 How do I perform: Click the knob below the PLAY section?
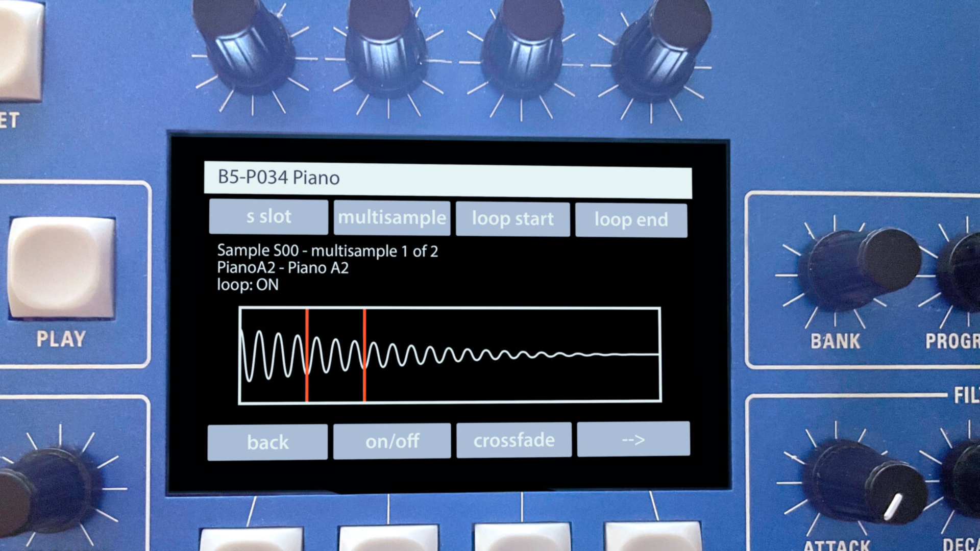click(46, 492)
